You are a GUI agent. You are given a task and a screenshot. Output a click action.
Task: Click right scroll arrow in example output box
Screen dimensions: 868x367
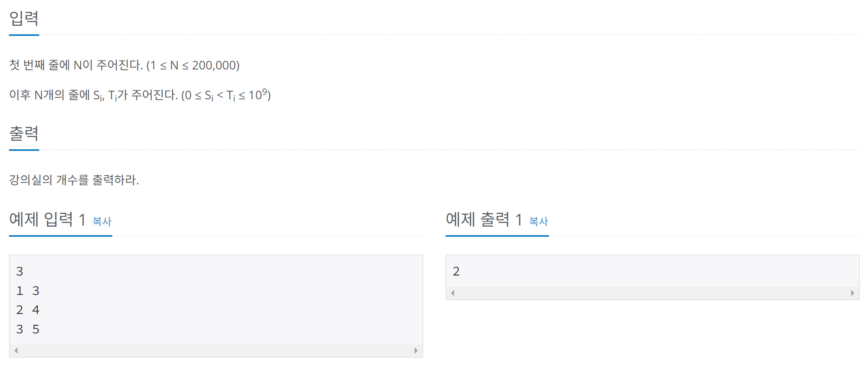853,293
